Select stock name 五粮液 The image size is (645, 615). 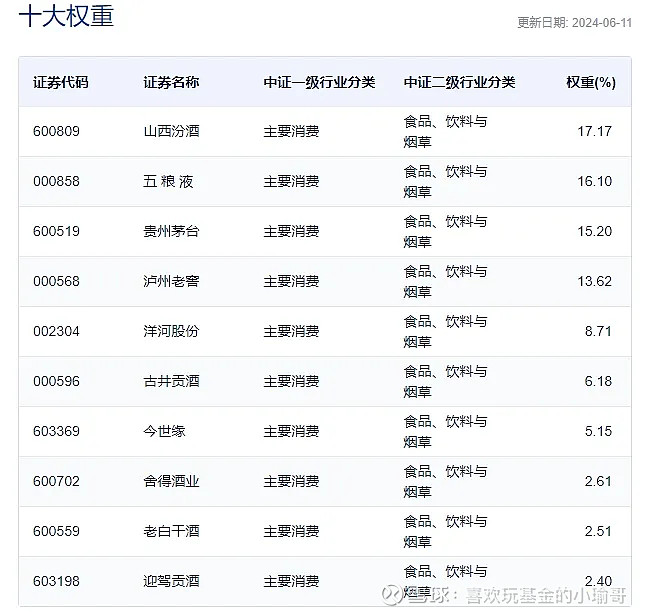168,181
